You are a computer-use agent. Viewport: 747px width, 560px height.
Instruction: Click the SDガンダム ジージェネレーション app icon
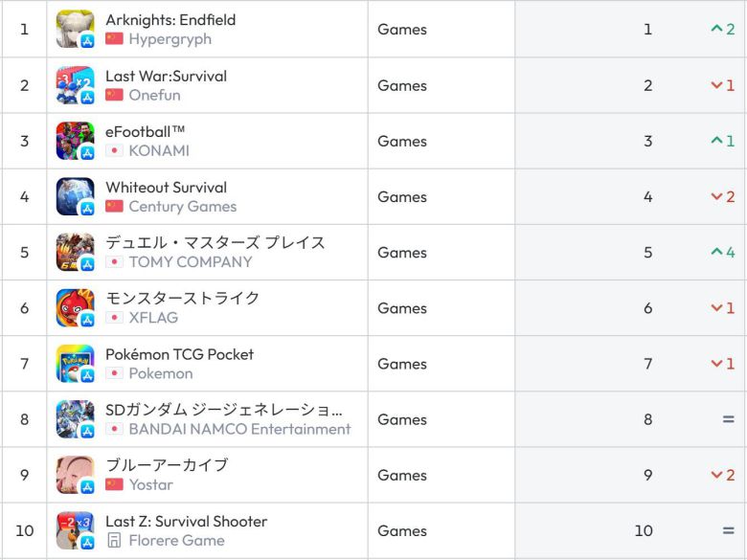click(75, 419)
